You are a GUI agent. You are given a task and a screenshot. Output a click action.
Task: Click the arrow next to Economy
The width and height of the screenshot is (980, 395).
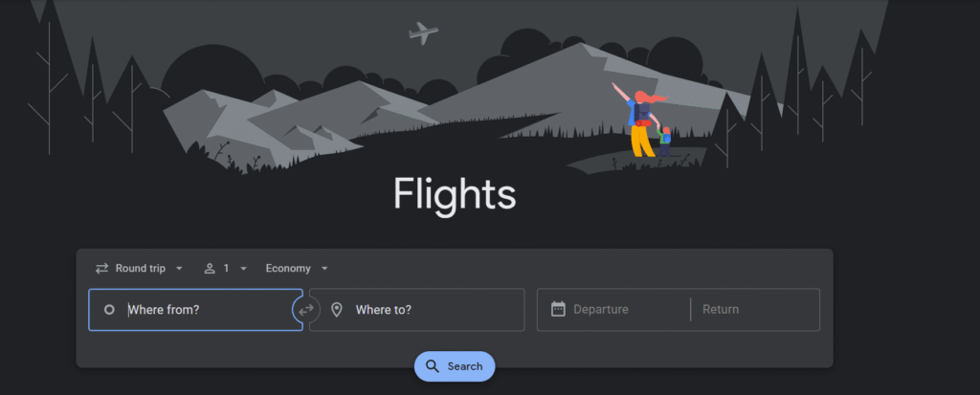coord(324,269)
